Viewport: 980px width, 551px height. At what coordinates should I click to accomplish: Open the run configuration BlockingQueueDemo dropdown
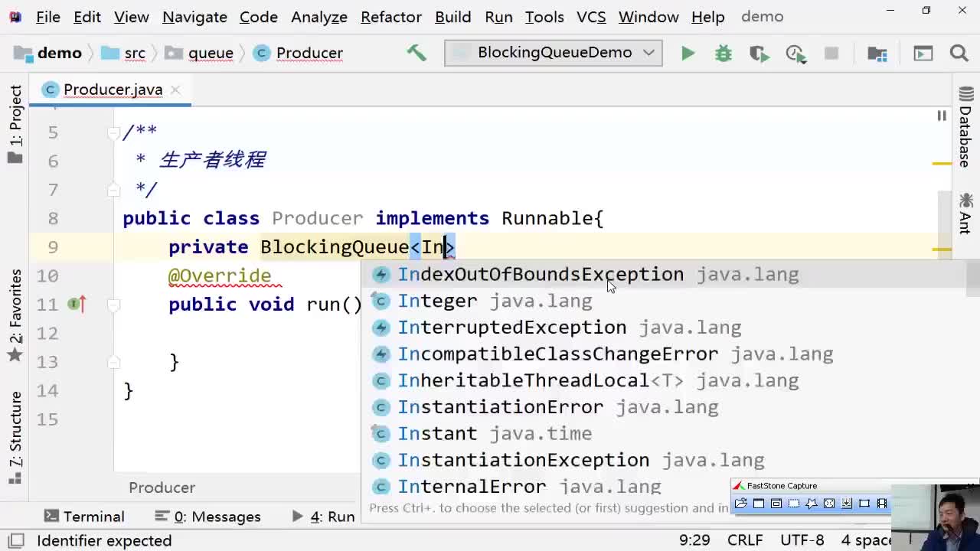tap(553, 53)
